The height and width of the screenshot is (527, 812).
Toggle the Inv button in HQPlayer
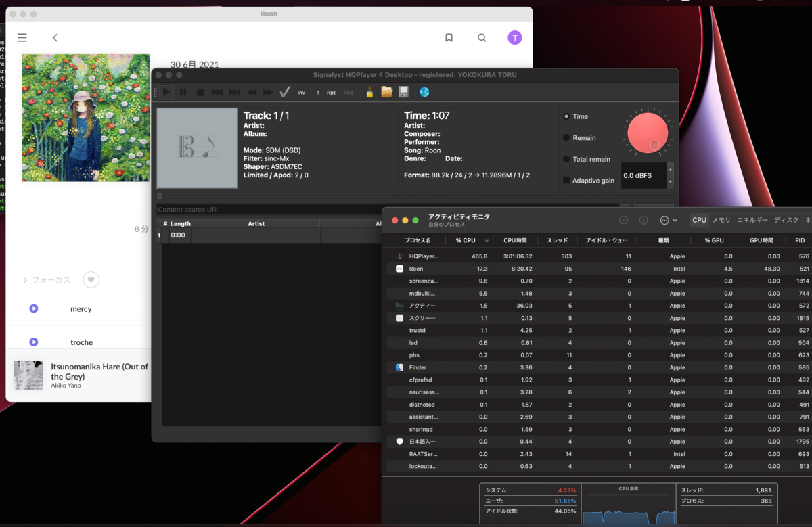pyautogui.click(x=301, y=93)
